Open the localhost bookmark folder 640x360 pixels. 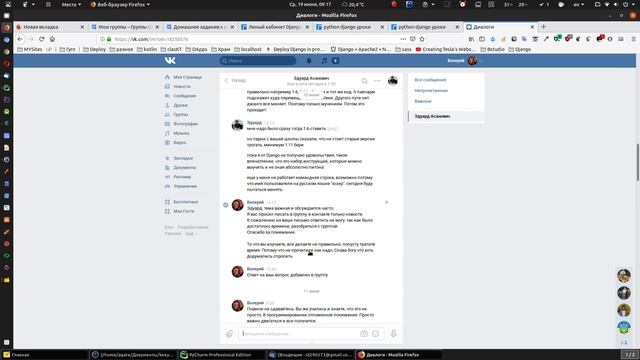[248, 49]
